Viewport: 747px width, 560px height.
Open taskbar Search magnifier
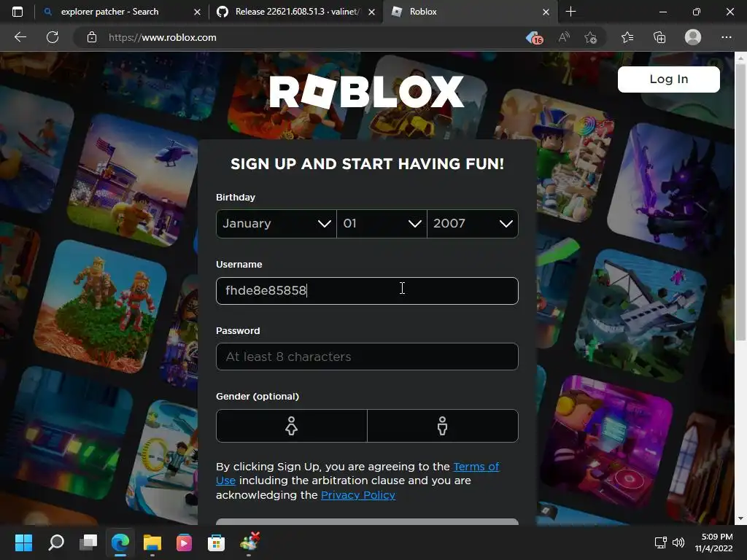[56, 542]
